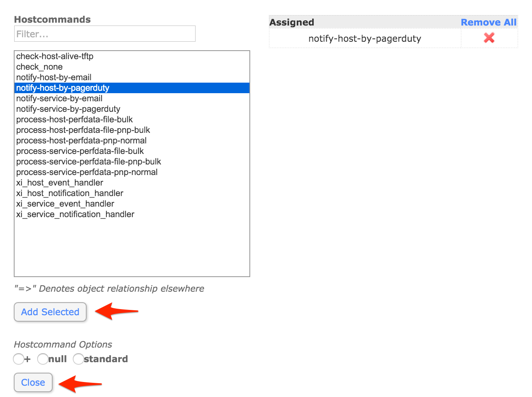Image resolution: width=532 pixels, height=397 pixels.
Task: Select notify-service-by-pagerduty in list
Action: point(68,109)
